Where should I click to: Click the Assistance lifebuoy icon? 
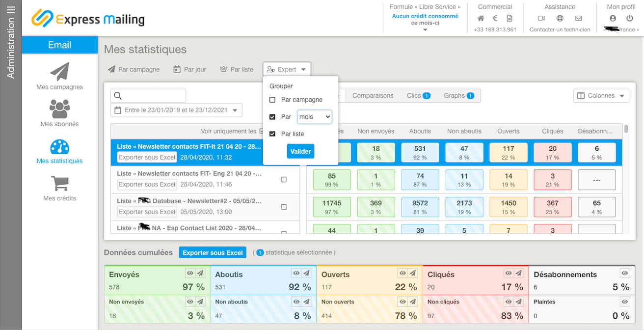coord(560,18)
